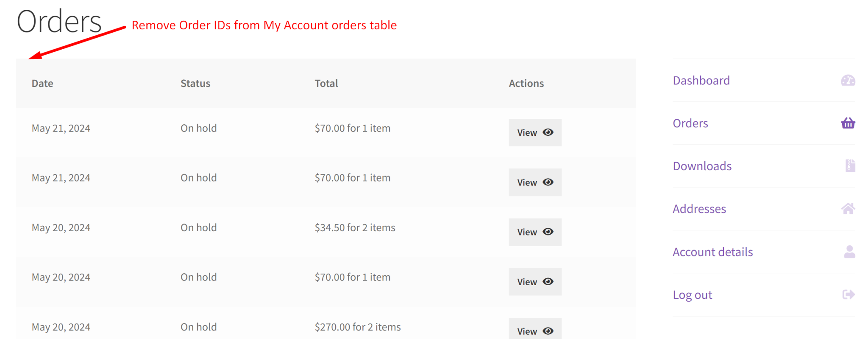View the $34.50 order placed May 20
Image resolution: width=868 pixels, height=339 pixels.
(x=535, y=232)
